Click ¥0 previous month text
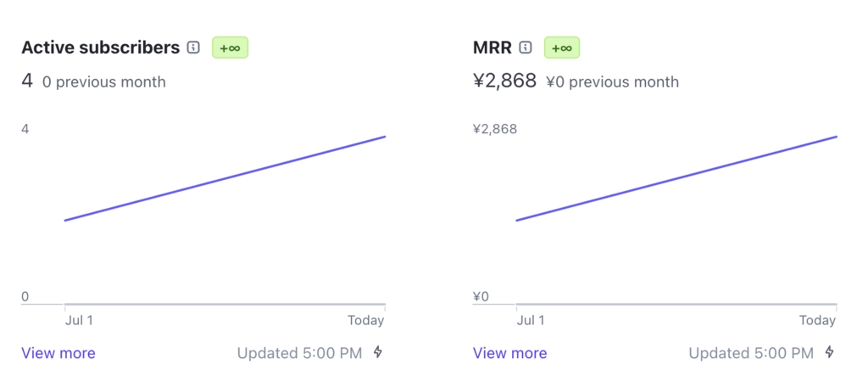Image resolution: width=868 pixels, height=376 pixels. [612, 82]
